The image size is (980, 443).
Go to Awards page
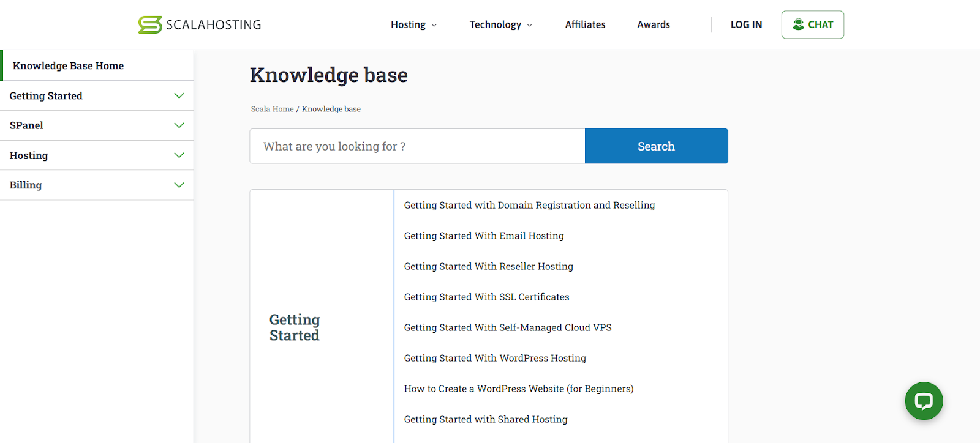click(654, 24)
